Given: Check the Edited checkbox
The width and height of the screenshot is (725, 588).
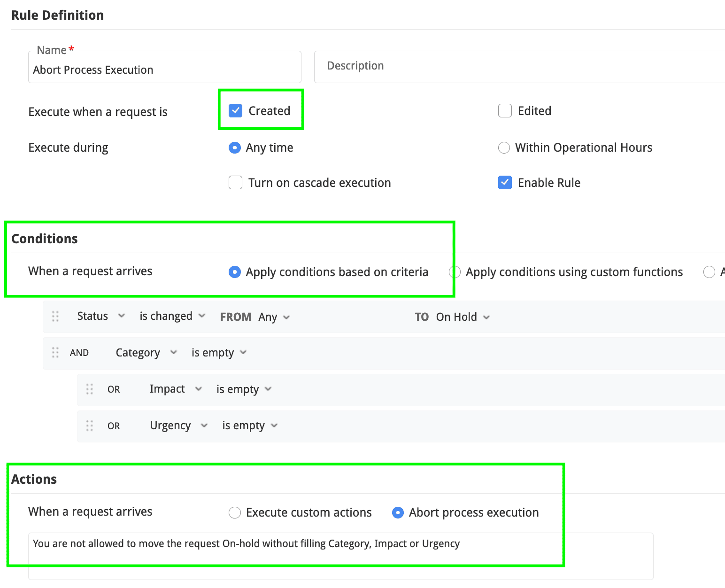Looking at the screenshot, I should click(x=505, y=111).
